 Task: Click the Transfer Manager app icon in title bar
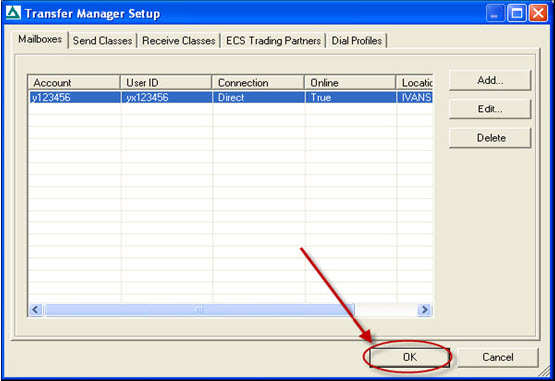(x=13, y=13)
